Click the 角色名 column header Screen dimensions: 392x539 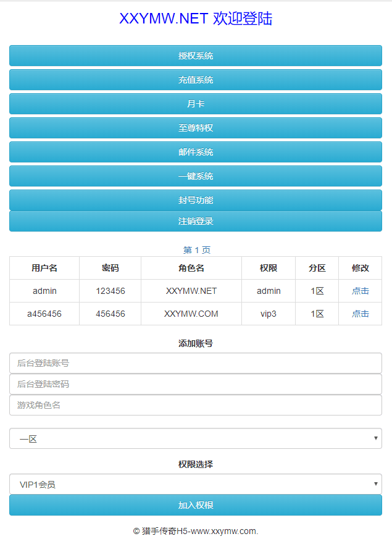click(x=191, y=268)
